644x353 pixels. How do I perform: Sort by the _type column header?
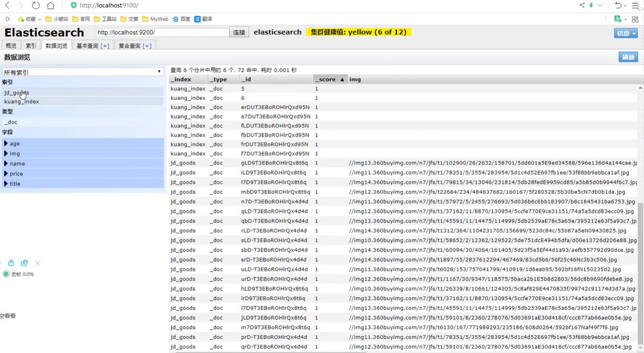pos(223,79)
